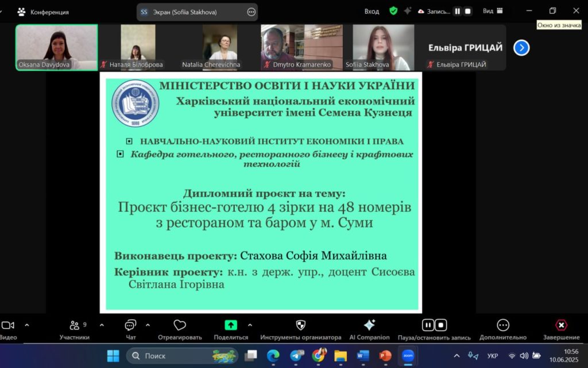
Task: Open the Конференция menu at top left
Action: coord(43,11)
